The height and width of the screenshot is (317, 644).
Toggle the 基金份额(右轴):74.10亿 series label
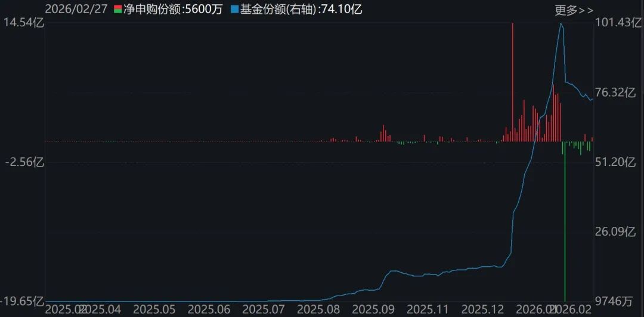coord(301,10)
